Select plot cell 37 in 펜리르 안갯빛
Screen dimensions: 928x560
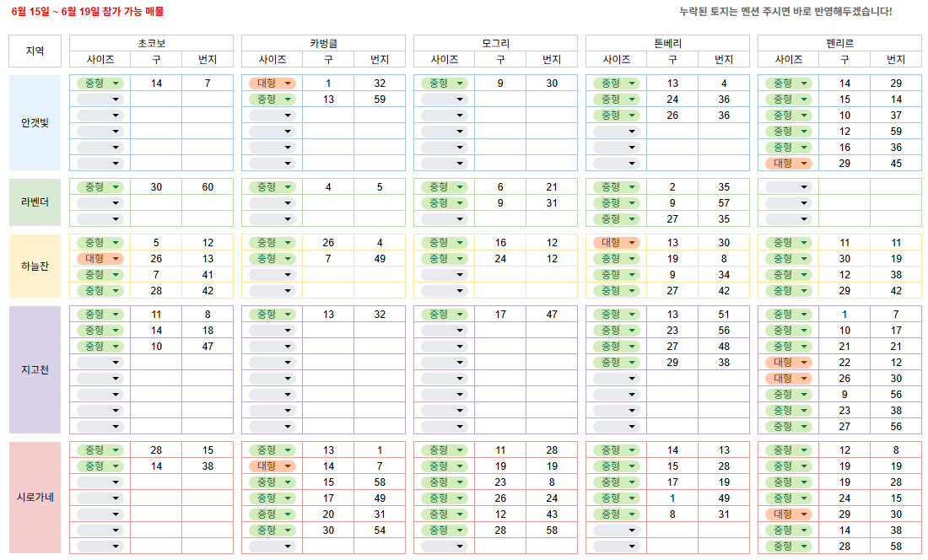(x=896, y=116)
